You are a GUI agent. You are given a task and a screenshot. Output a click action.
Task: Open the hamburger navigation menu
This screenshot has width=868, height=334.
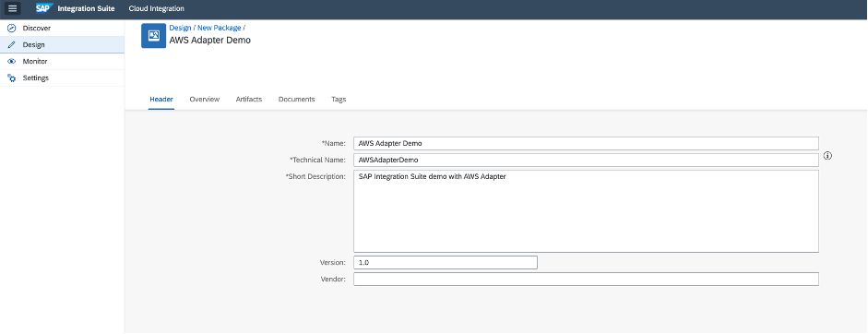[x=13, y=8]
